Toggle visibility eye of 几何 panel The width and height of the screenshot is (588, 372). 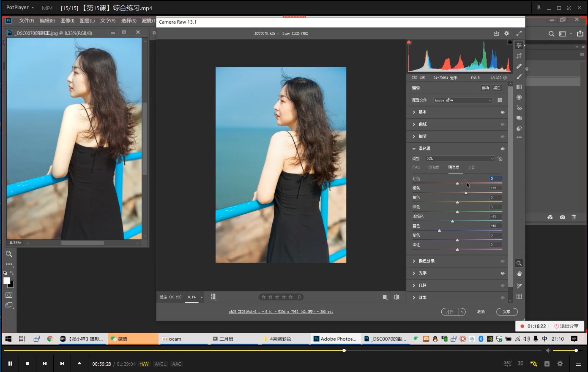503,286
